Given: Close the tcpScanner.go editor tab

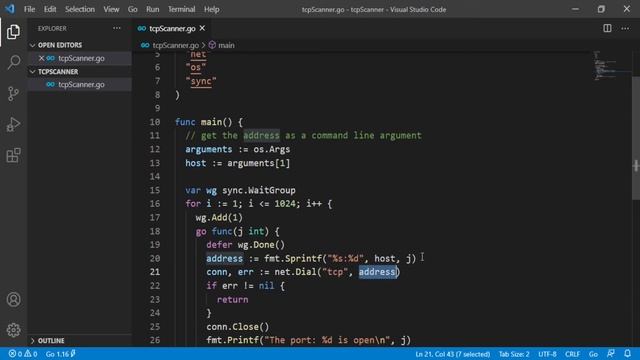Looking at the screenshot, I should pos(202,28).
